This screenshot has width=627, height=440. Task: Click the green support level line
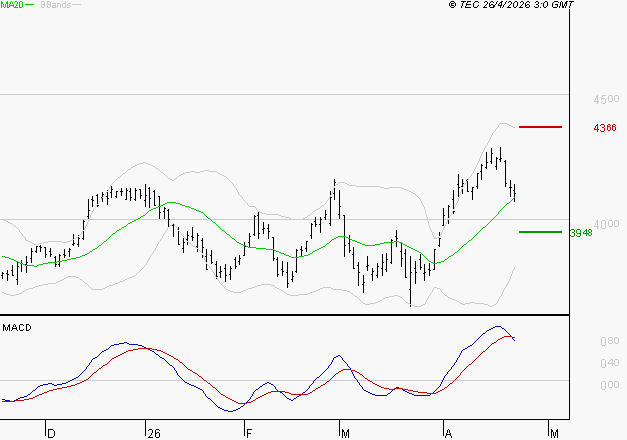pyautogui.click(x=540, y=232)
